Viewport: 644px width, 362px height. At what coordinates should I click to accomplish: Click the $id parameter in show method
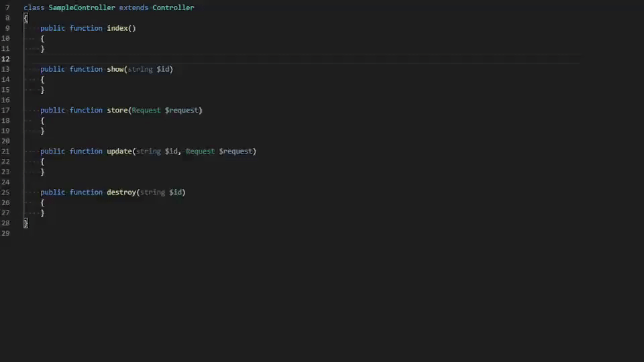pos(162,69)
